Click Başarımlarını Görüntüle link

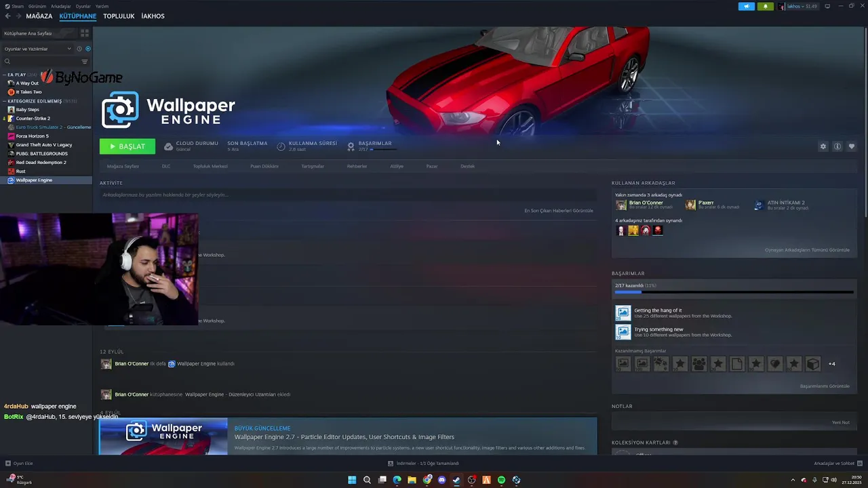825,386
